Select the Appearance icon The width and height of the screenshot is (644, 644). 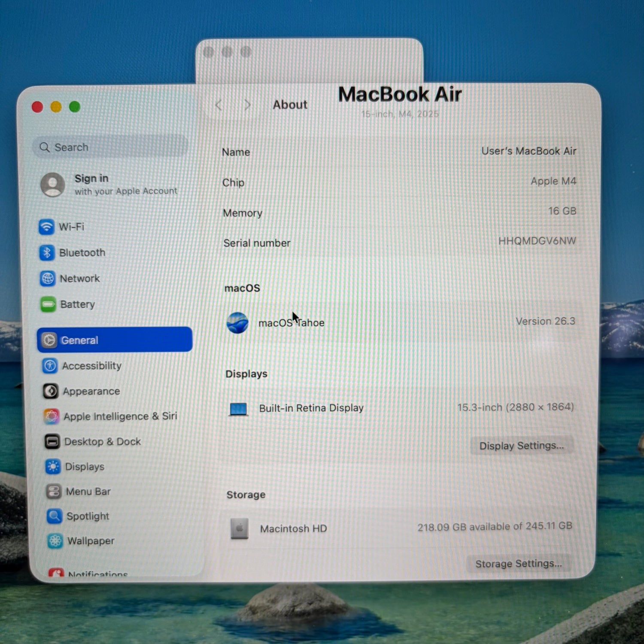tap(51, 391)
